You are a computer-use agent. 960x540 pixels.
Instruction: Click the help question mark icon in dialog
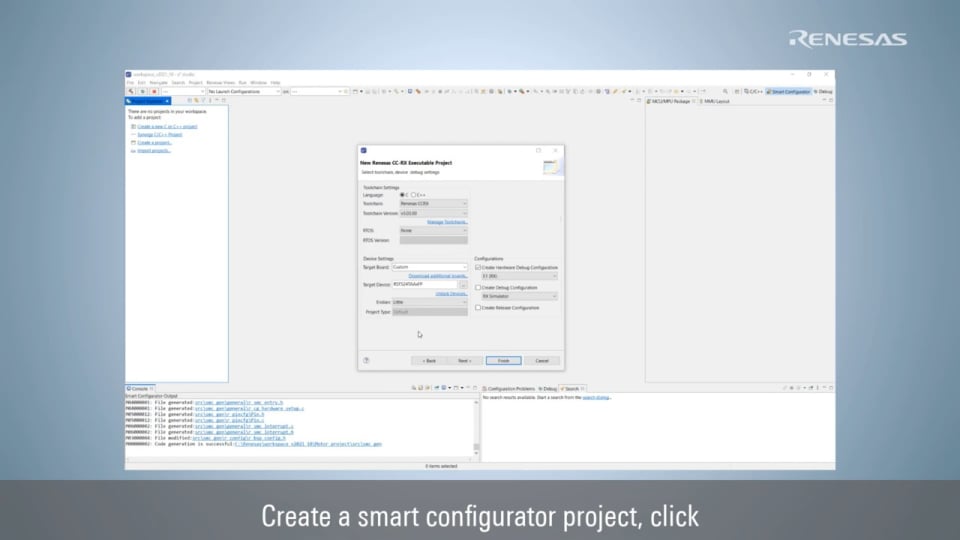tap(366, 360)
